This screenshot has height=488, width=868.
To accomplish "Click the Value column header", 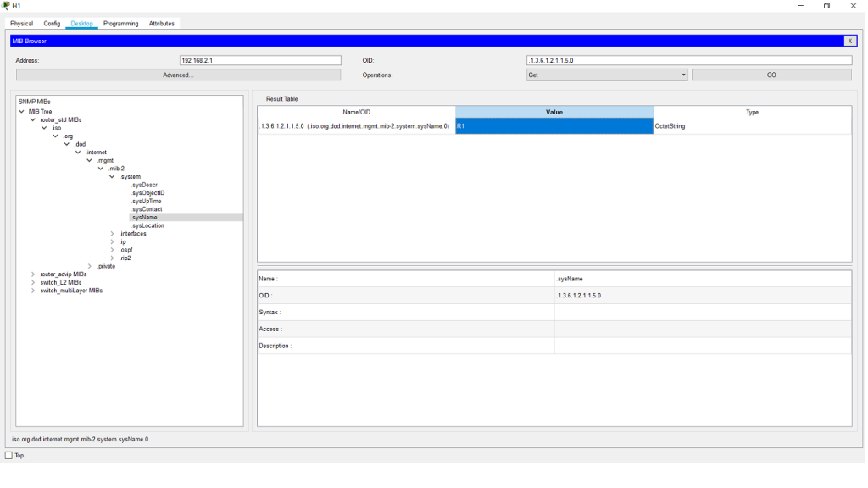I will (x=554, y=112).
